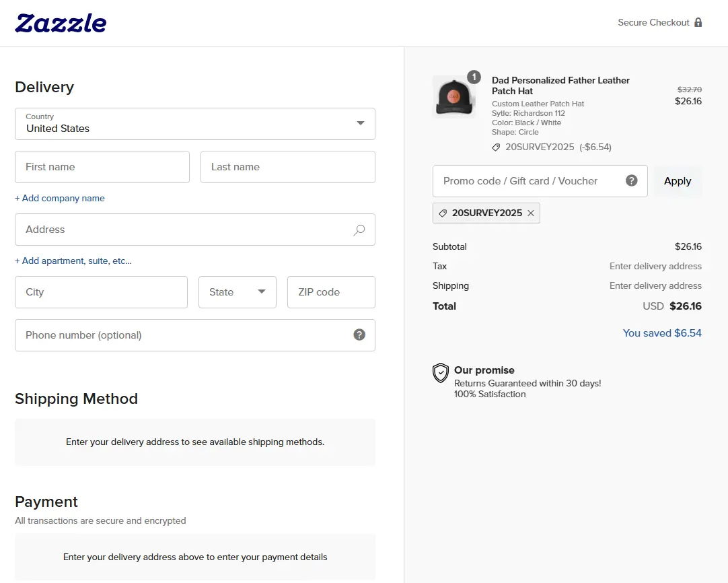This screenshot has height=583, width=728.
Task: Expand the State dropdown
Action: [x=237, y=292]
